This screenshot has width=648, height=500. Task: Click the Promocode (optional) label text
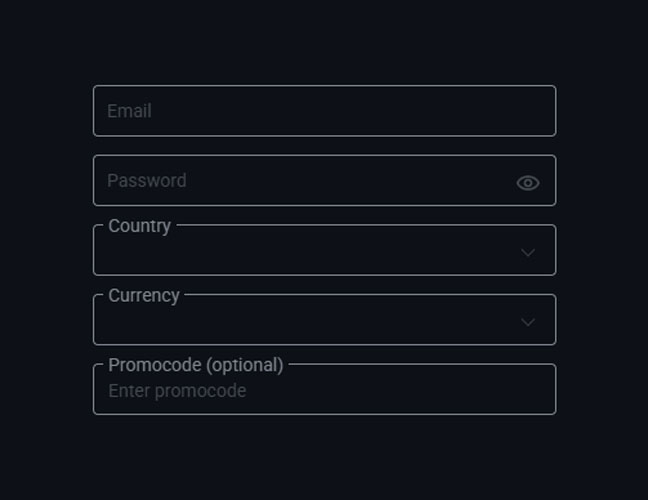click(x=196, y=365)
